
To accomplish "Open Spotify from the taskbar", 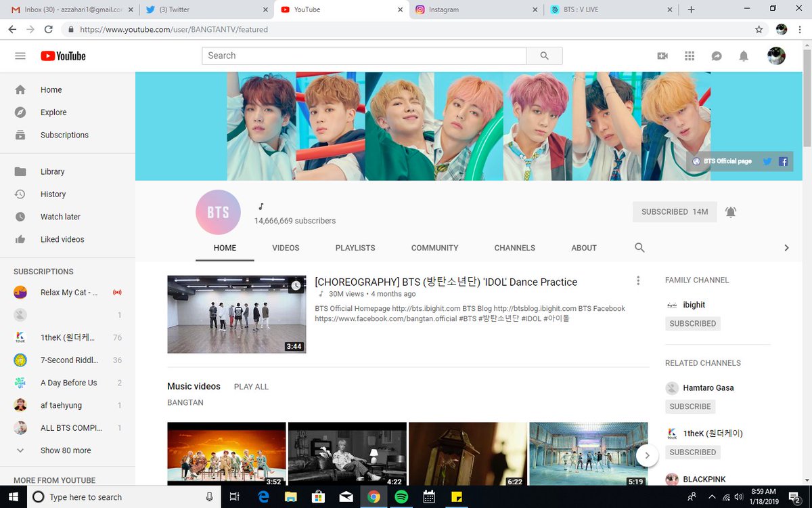I will (401, 496).
